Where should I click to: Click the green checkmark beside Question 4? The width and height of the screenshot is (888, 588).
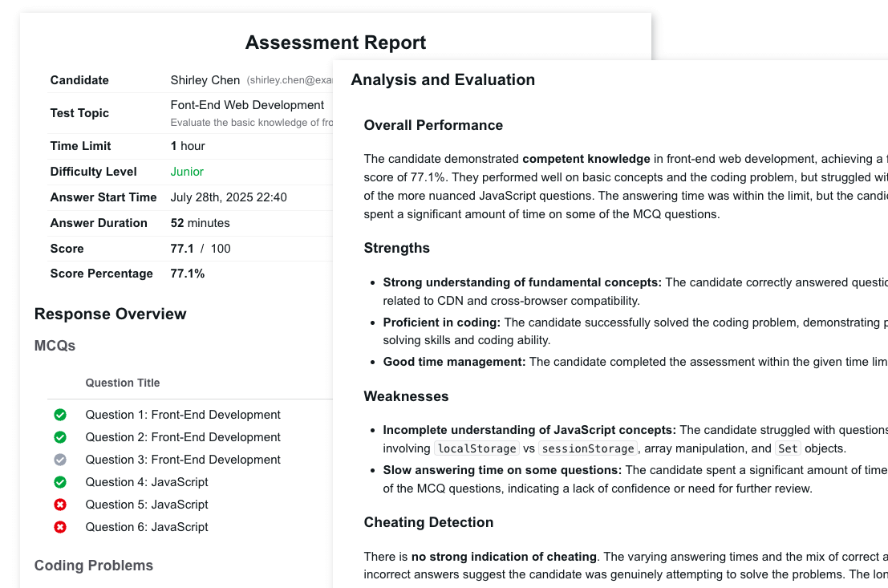click(59, 482)
